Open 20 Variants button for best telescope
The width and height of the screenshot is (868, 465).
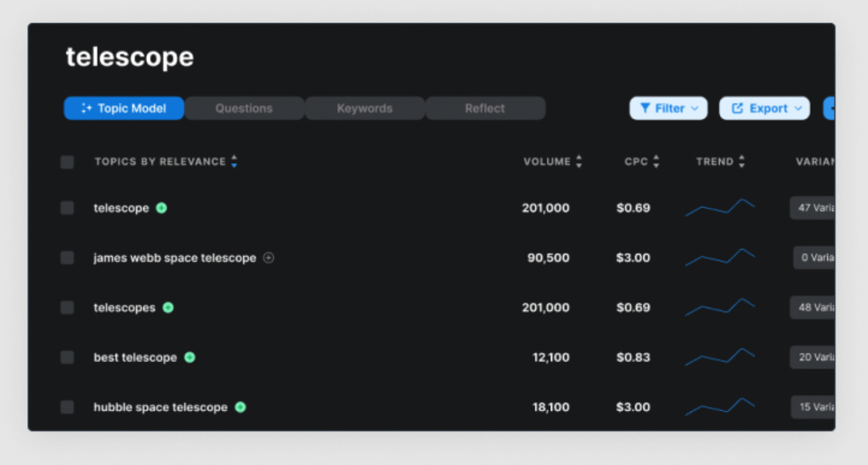coord(812,357)
